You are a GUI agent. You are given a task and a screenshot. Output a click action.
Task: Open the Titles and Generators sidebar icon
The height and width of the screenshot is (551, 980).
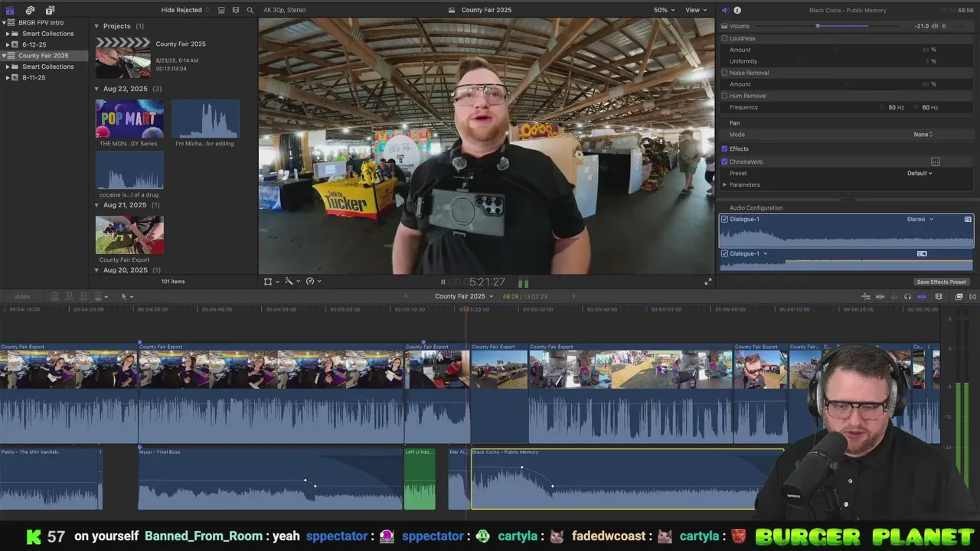pos(50,10)
